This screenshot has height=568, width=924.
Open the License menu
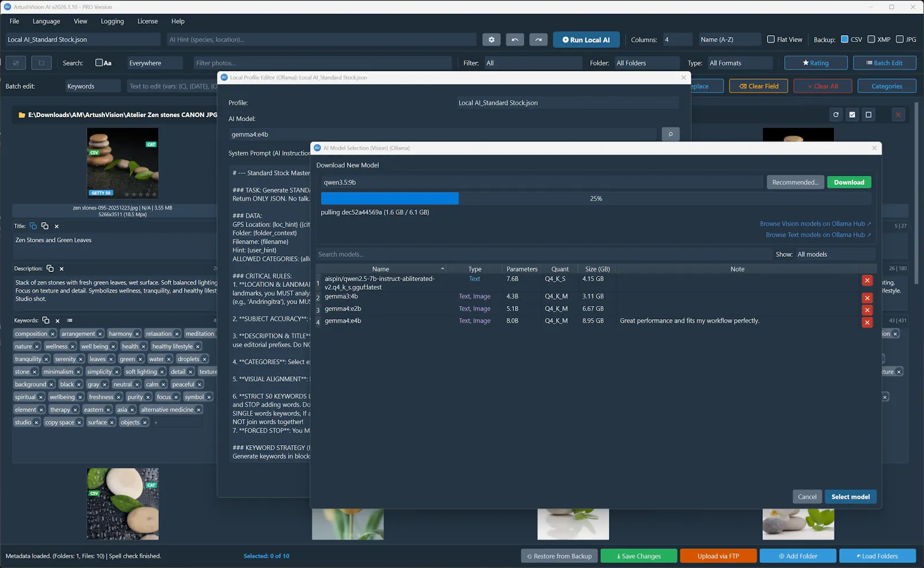click(147, 21)
